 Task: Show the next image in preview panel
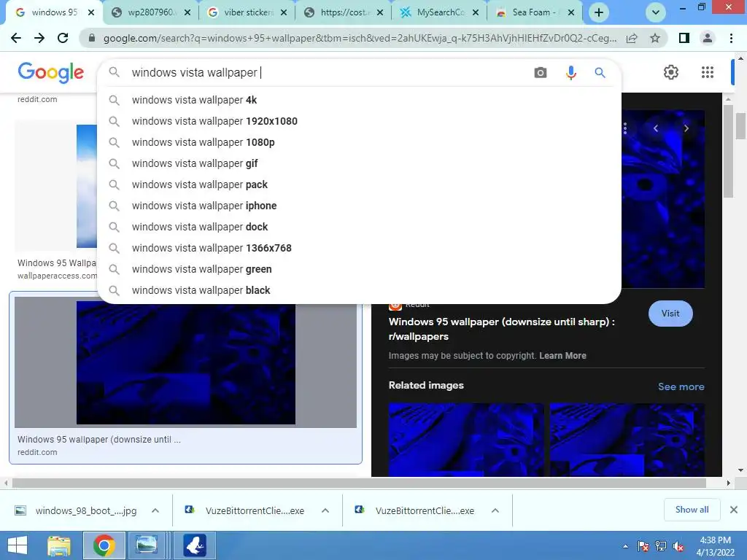click(x=686, y=128)
